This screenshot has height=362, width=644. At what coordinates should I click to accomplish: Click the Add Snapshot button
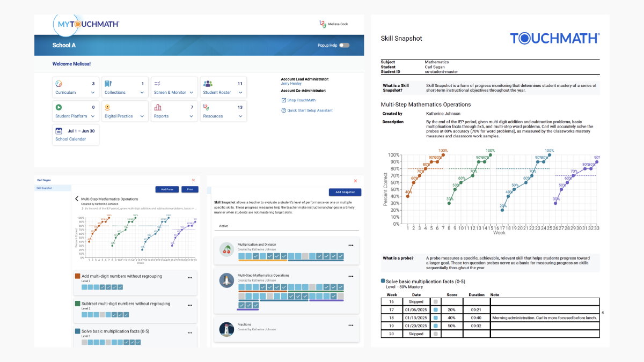pos(345,192)
